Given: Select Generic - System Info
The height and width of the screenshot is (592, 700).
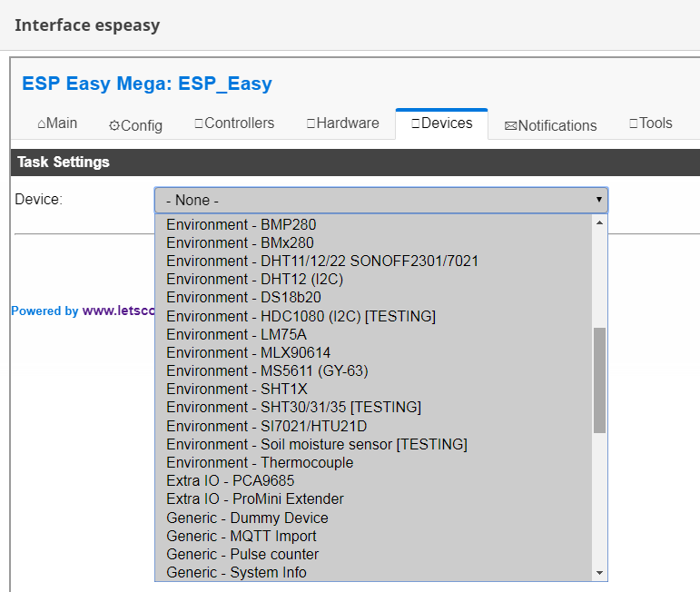Looking at the screenshot, I should (373, 572).
